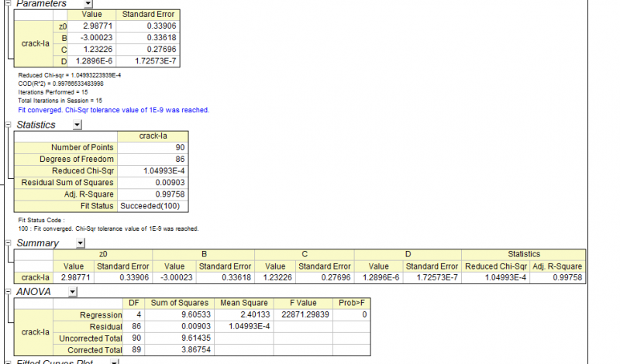Image resolution: width=620 pixels, height=364 pixels.
Task: Click the blue 'Fit converged' message text
Action: (x=113, y=110)
